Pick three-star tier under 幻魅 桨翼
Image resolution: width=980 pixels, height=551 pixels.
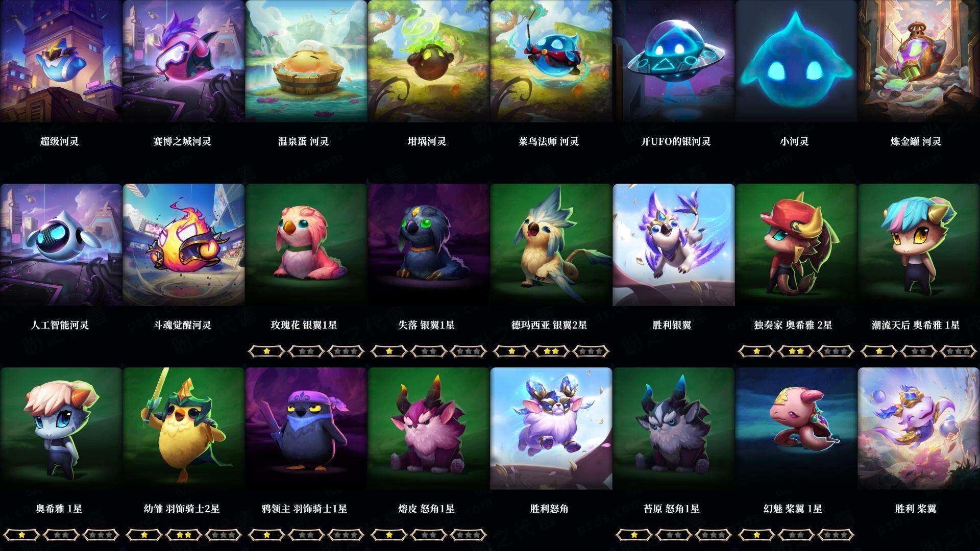[x=836, y=535]
